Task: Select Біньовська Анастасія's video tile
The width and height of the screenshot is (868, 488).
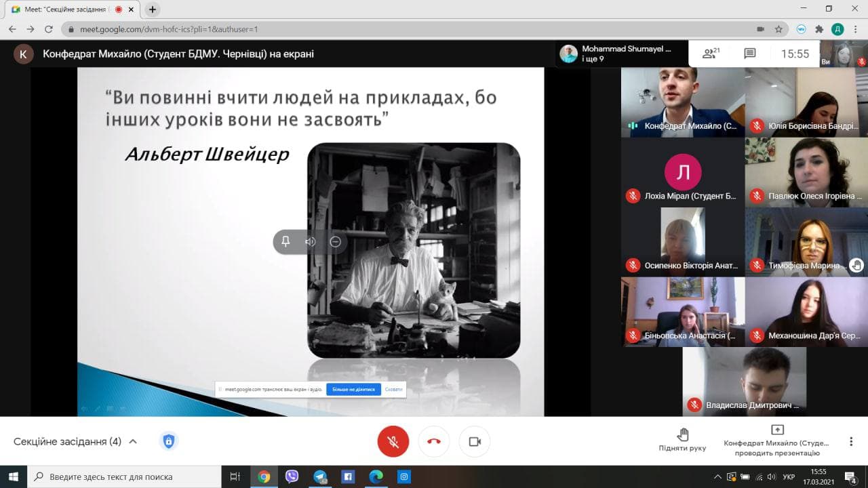Action: coord(683,312)
